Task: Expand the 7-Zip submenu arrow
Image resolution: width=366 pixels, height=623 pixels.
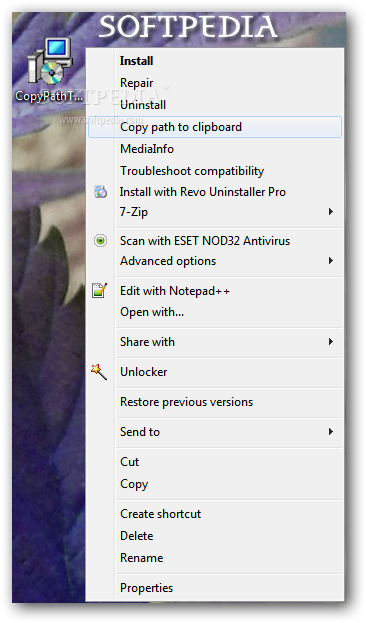Action: [x=331, y=212]
